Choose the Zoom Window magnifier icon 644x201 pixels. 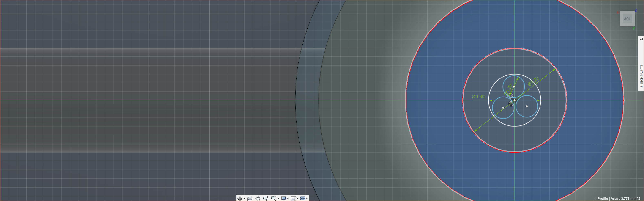pos(274,198)
